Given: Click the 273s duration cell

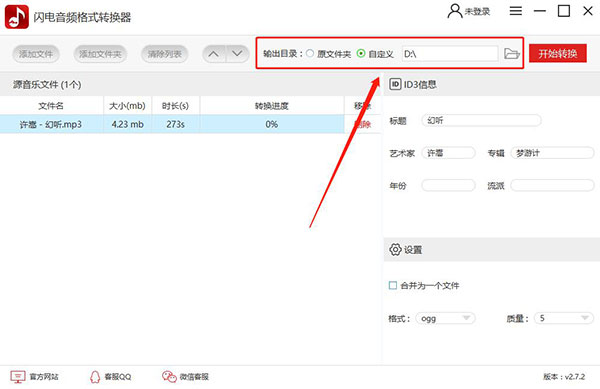Looking at the screenshot, I should tap(176, 124).
